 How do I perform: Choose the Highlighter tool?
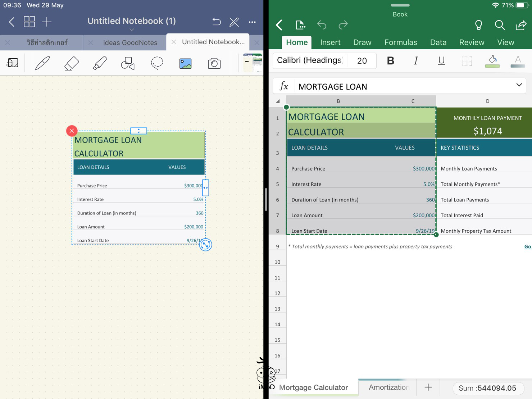pyautogui.click(x=100, y=63)
